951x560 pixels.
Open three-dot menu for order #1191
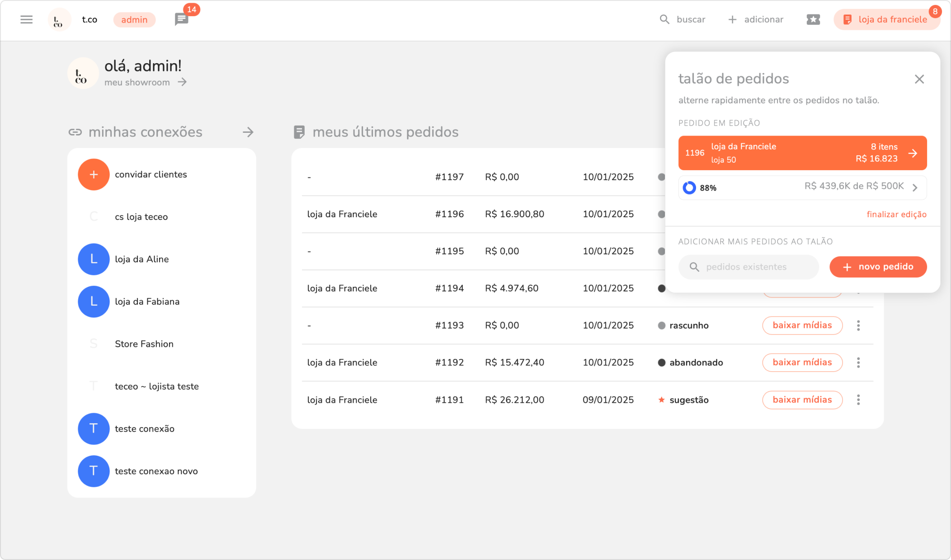tap(858, 400)
